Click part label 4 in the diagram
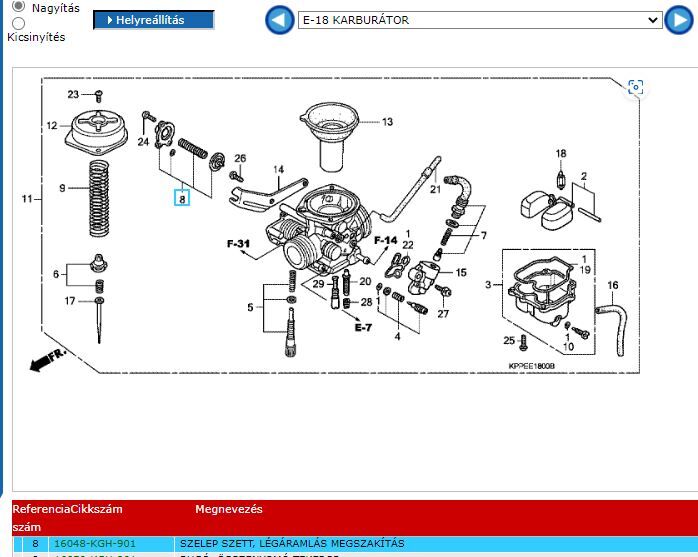Image resolution: width=698 pixels, height=557 pixels. 398,337
